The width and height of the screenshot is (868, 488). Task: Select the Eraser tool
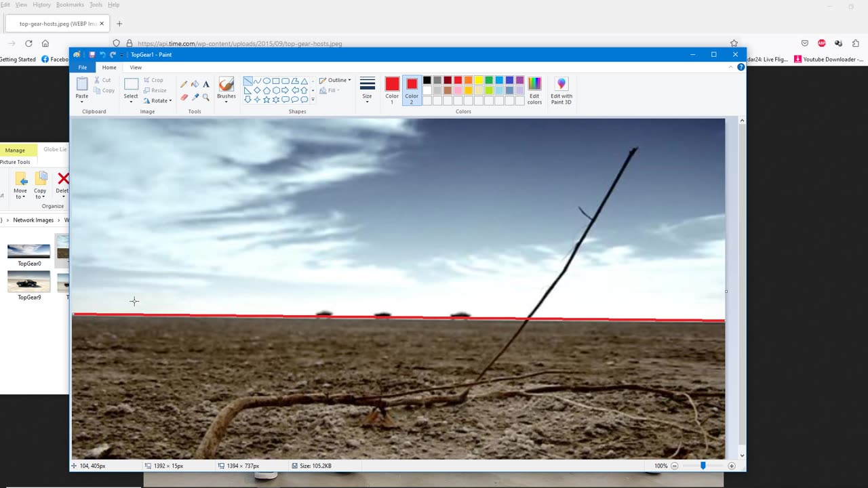pyautogui.click(x=184, y=97)
